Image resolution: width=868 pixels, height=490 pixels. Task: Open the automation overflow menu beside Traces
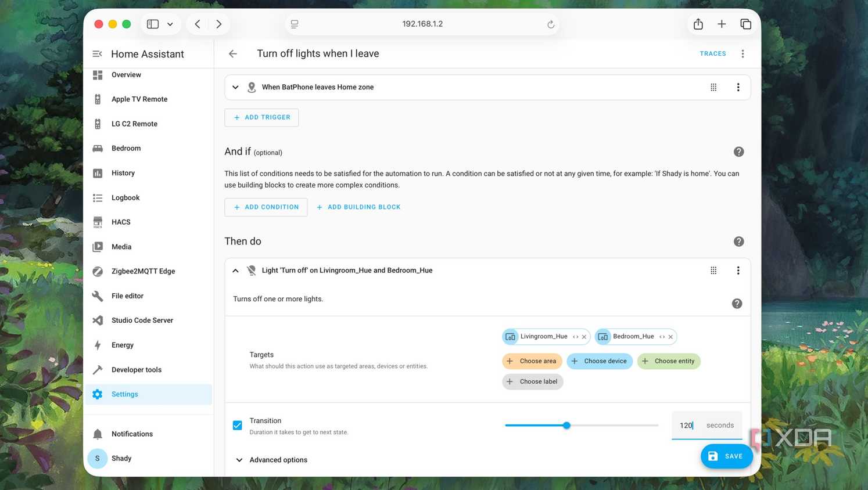(743, 53)
